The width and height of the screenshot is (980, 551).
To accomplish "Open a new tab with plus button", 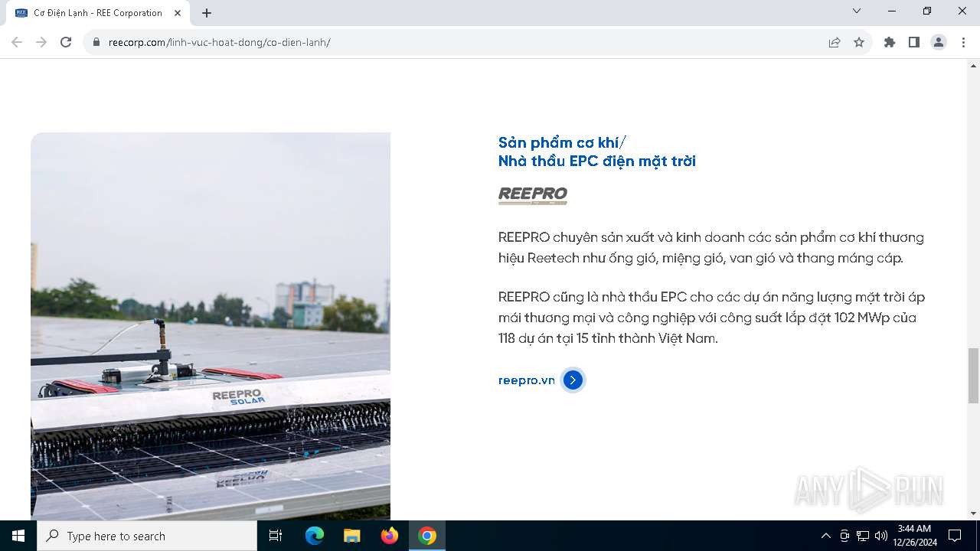I will (207, 13).
